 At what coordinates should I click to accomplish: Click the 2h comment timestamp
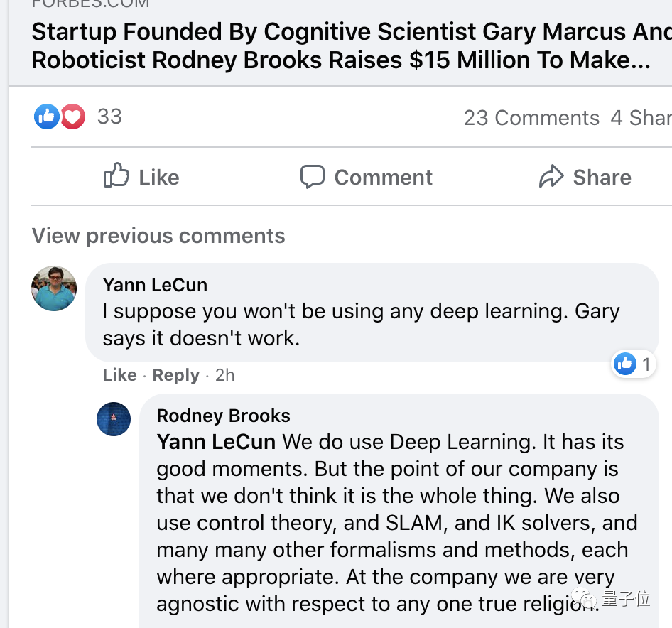coord(224,375)
